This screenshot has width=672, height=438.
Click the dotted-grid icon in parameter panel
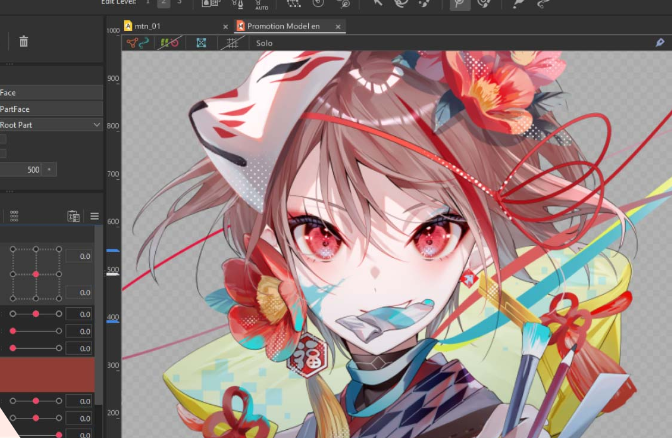(14, 216)
